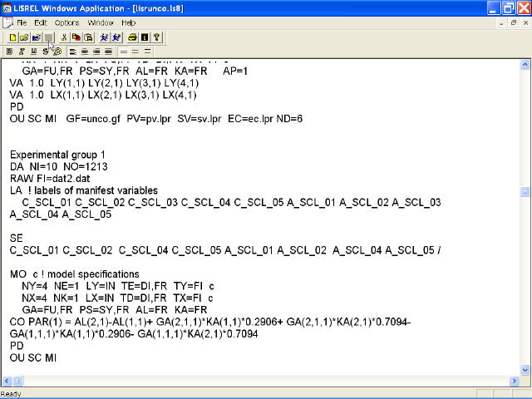Run LISREL with the first running man icon
The width and height of the screenshot is (532, 399).
pyautogui.click(x=104, y=37)
